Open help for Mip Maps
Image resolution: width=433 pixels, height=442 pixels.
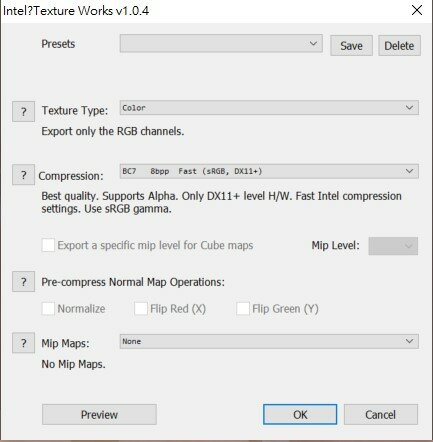pyautogui.click(x=23, y=343)
